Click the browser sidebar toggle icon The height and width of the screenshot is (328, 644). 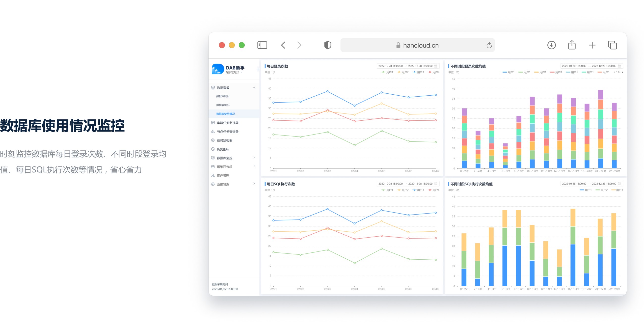click(262, 45)
